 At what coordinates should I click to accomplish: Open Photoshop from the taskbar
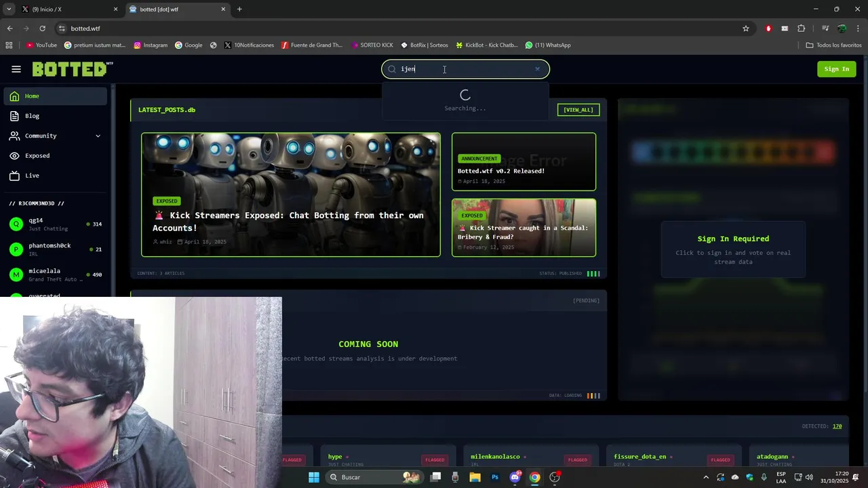point(495,477)
